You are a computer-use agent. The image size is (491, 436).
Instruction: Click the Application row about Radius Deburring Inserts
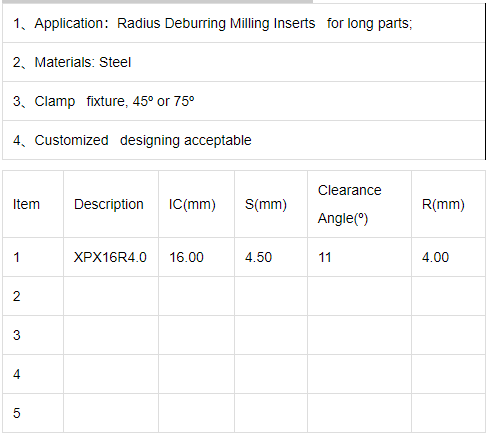(x=244, y=23)
